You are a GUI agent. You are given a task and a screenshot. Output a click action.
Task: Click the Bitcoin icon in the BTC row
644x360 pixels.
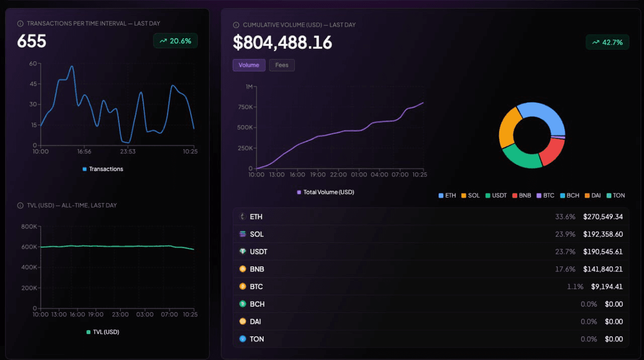coord(243,287)
